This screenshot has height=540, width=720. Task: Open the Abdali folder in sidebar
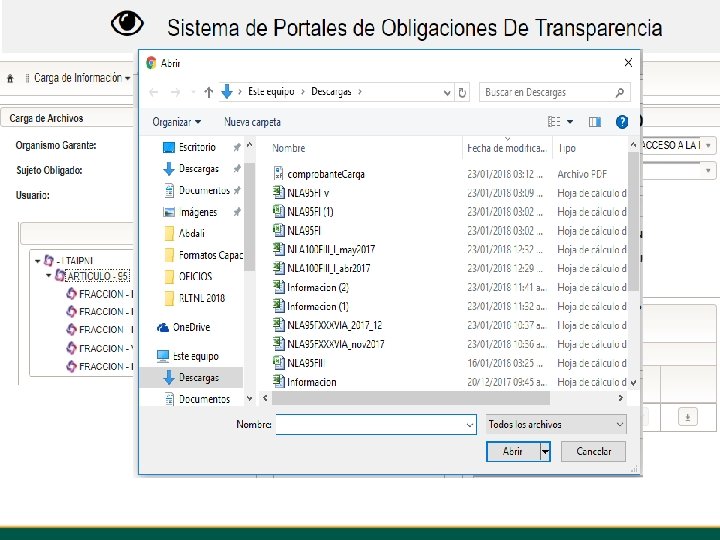191,233
